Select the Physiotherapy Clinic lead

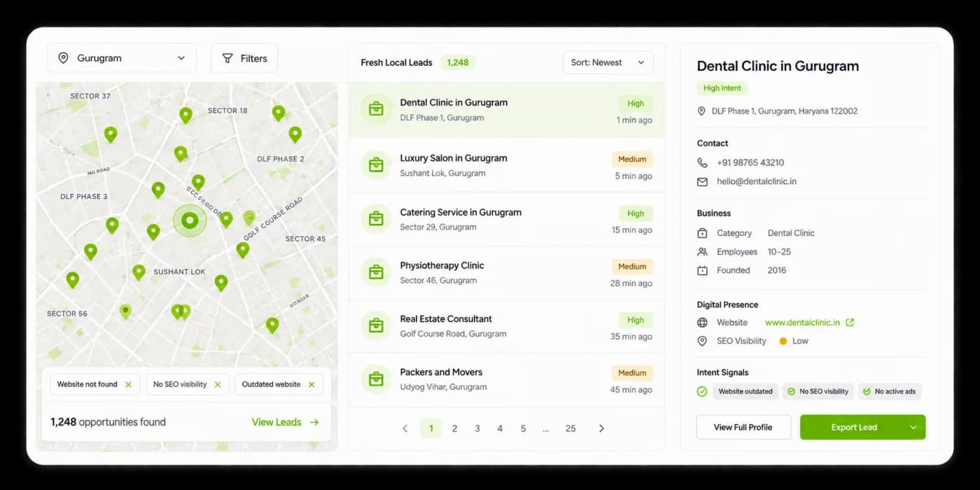point(506,272)
